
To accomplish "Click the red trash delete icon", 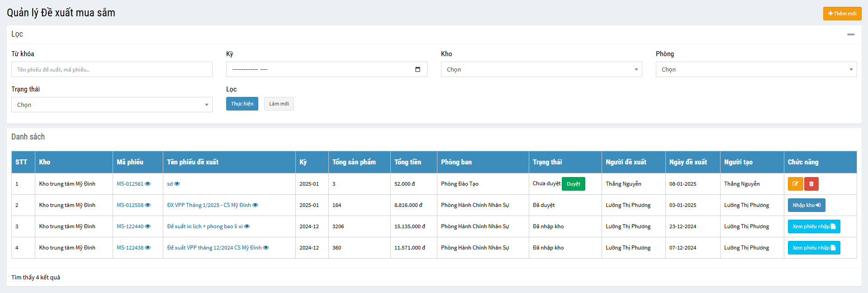I will 811,184.
